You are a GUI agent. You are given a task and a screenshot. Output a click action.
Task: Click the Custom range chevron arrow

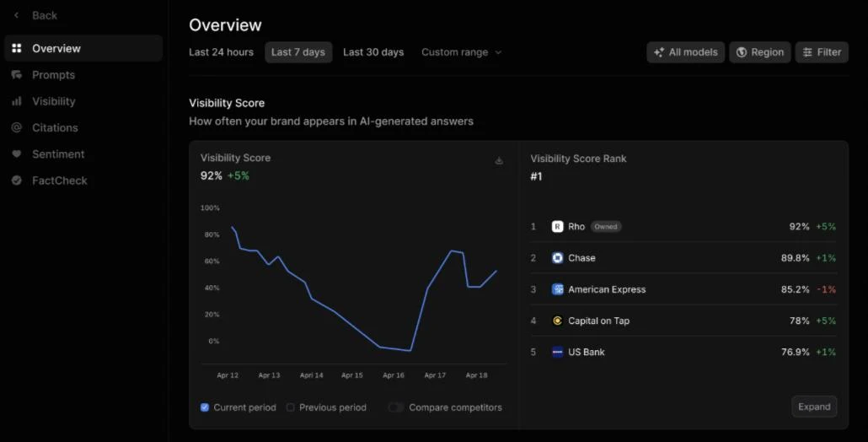pos(498,52)
